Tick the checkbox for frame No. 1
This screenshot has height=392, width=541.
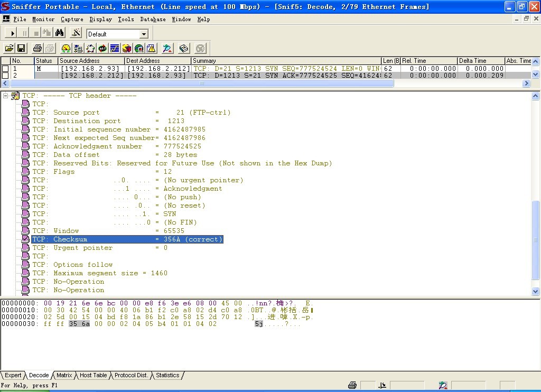(5, 69)
